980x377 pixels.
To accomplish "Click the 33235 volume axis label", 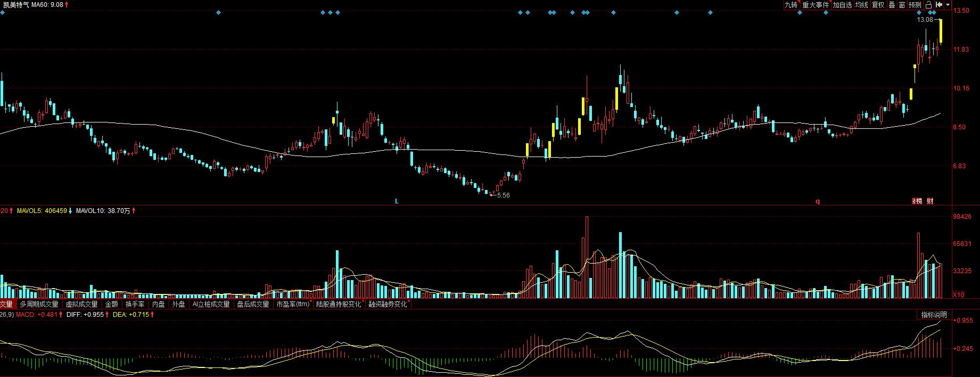I will pos(962,271).
